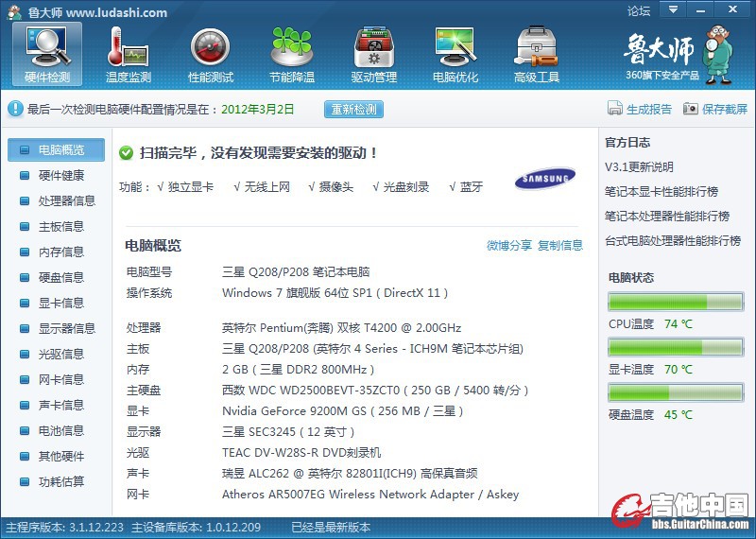Click the Atheros AR5007EG network adapter value

(370, 495)
